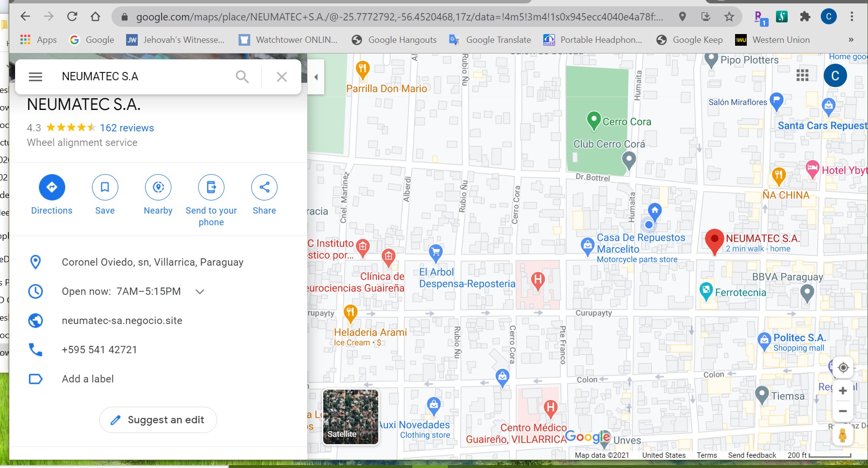Open Google Translate bookmark
This screenshot has width=868, height=468.
[490, 40]
